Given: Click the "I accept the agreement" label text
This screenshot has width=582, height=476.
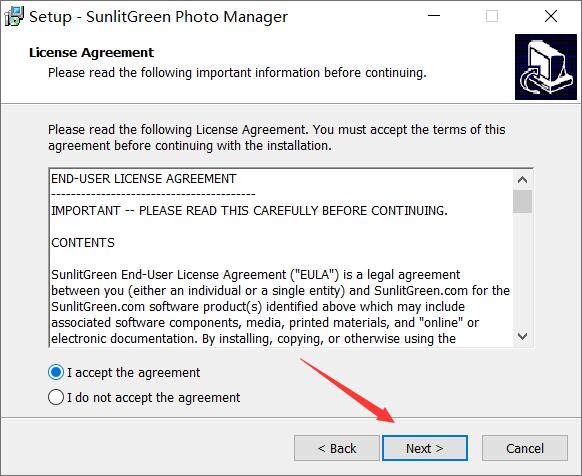Looking at the screenshot, I should pos(134,372).
